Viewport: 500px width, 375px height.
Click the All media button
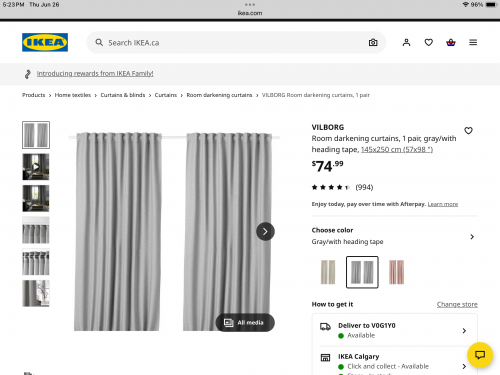pos(245,322)
